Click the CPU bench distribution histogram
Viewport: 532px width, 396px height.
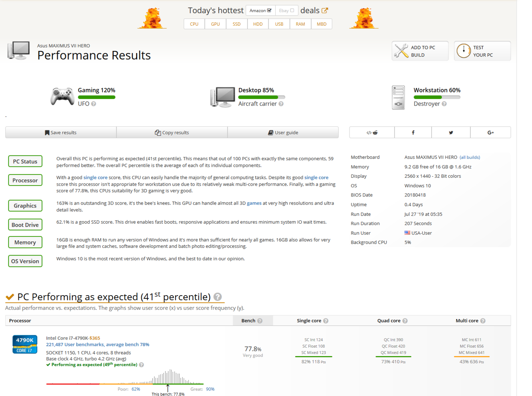[x=125, y=377]
